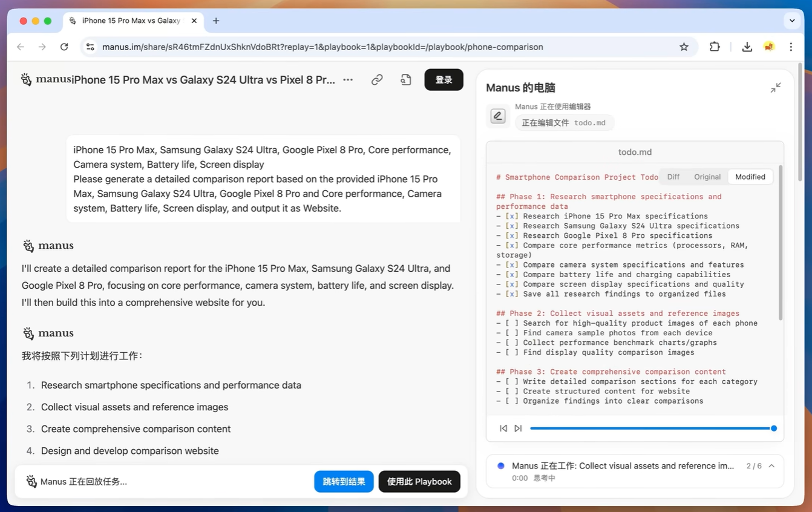Click the blue slider handle at end
This screenshot has width=812, height=512.
point(773,428)
